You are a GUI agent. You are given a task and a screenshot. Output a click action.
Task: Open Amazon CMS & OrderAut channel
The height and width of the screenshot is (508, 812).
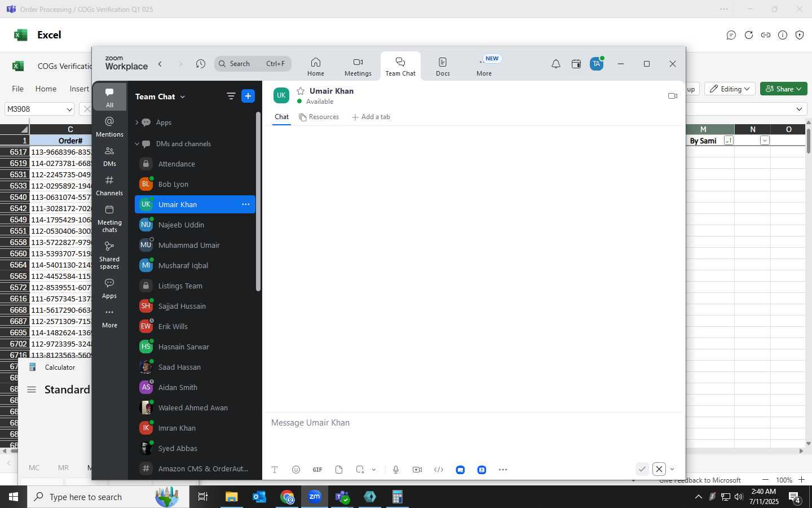[x=195, y=468]
